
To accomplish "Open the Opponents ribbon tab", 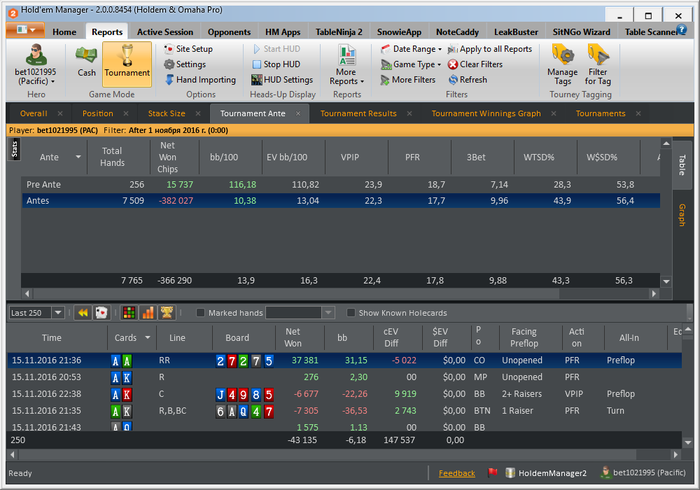I will click(229, 32).
